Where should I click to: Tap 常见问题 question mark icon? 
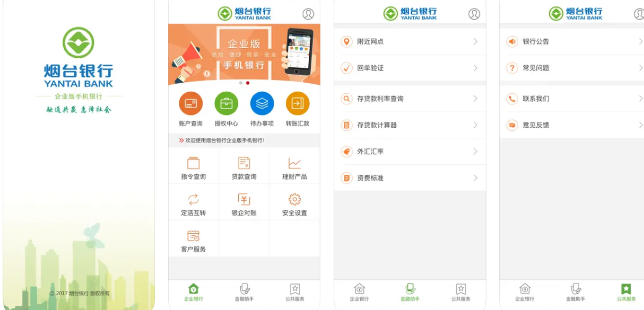[512, 68]
